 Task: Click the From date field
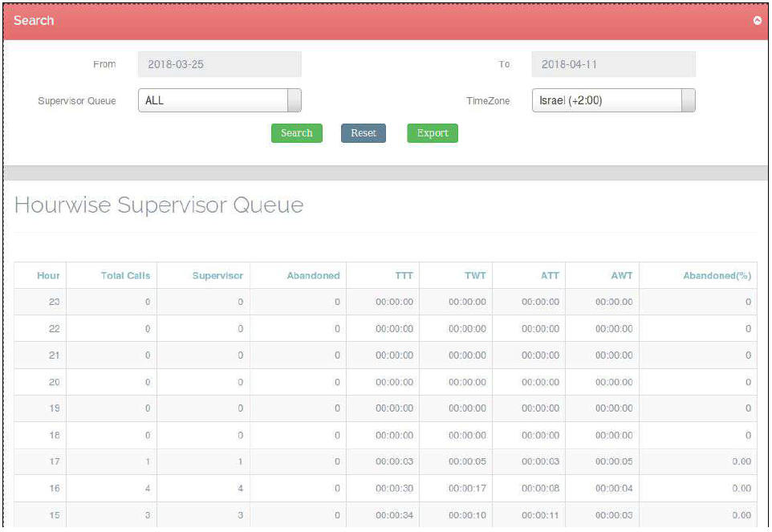[x=219, y=64]
